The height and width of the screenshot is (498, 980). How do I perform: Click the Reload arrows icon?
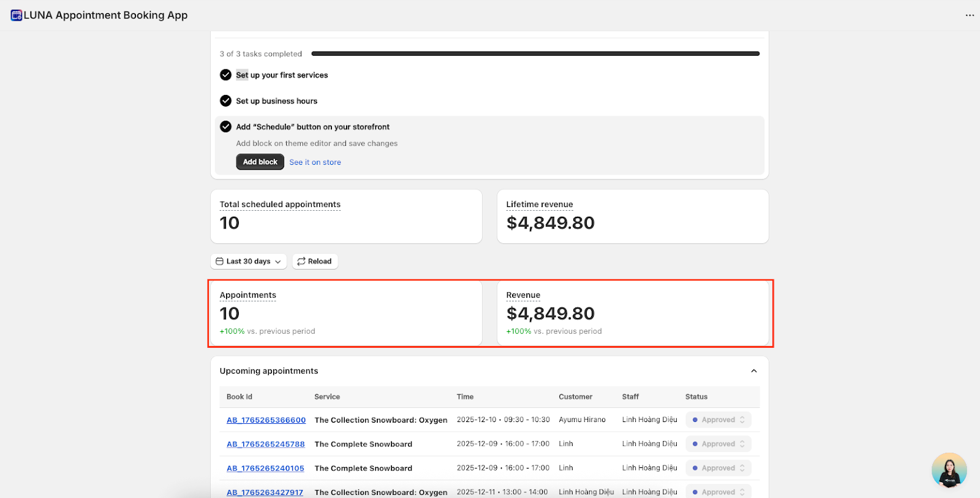(301, 262)
